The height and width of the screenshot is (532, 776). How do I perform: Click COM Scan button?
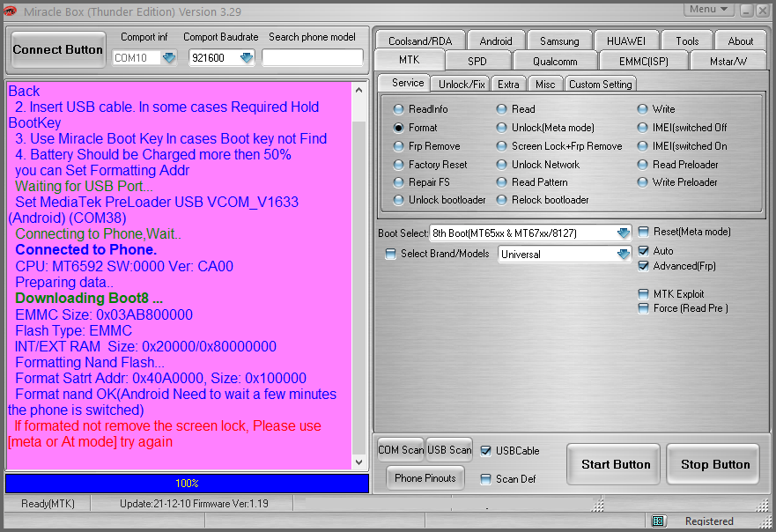click(401, 450)
